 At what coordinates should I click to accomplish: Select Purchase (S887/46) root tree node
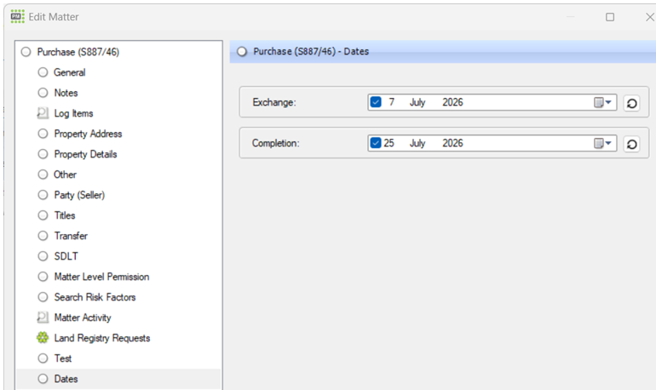78,52
